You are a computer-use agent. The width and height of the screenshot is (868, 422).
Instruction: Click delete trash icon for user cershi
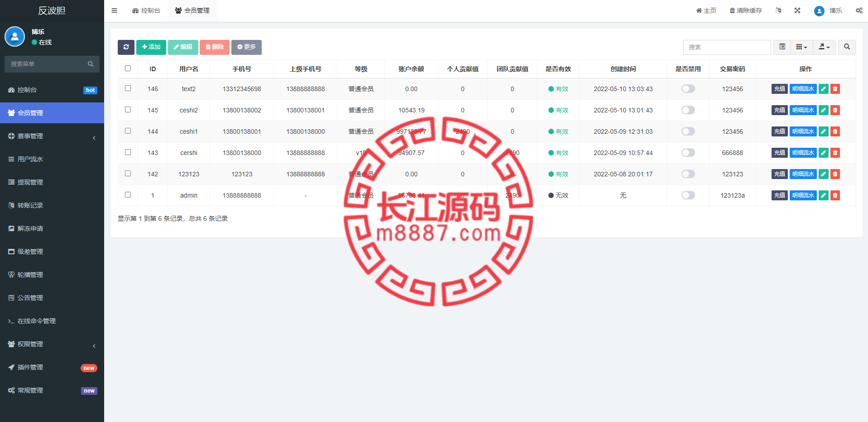(835, 153)
